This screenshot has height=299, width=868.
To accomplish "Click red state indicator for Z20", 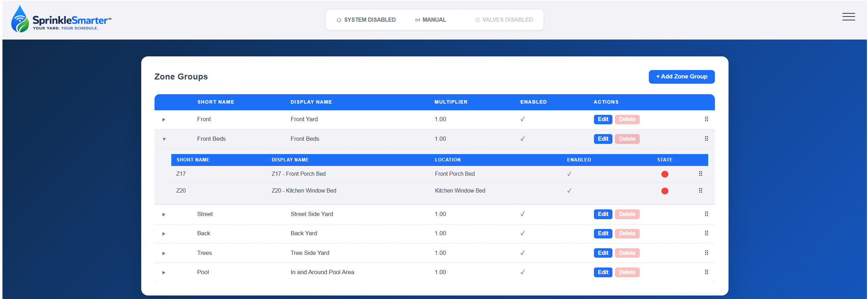I will pyautogui.click(x=665, y=191).
